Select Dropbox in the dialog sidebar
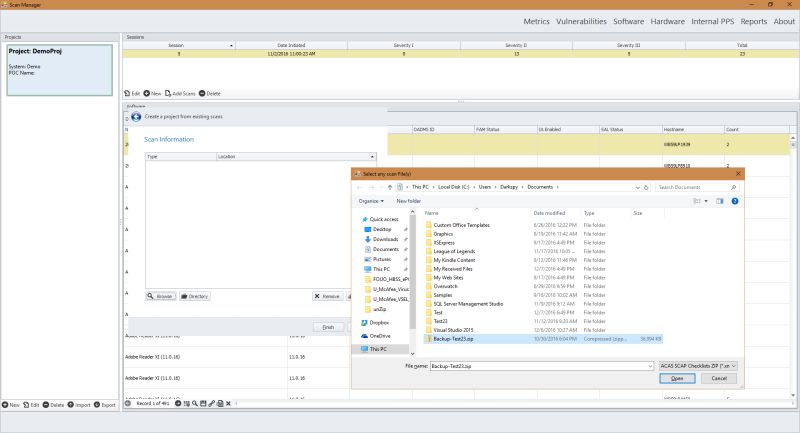 click(375, 323)
